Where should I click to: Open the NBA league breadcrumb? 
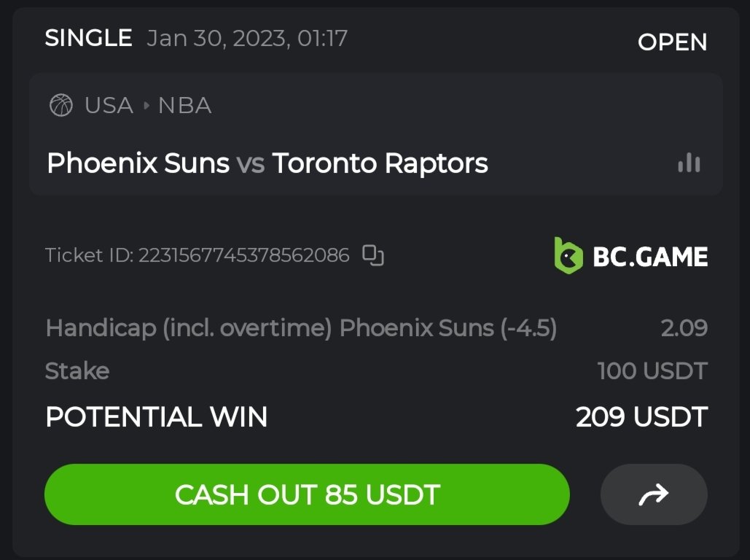pos(185,106)
